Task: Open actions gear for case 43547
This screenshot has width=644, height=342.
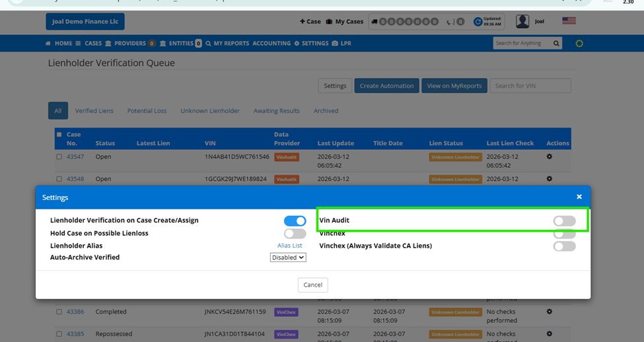Action: coord(549,157)
